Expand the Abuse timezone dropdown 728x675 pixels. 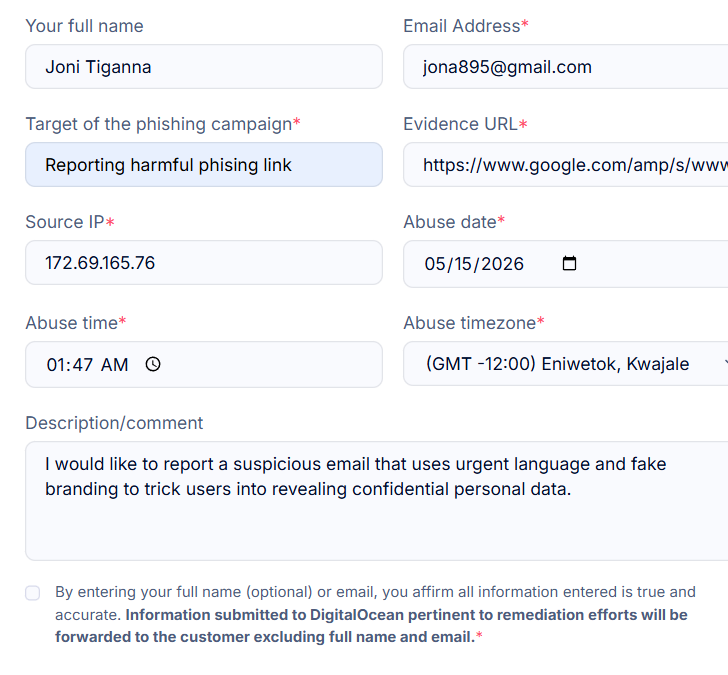click(x=566, y=364)
